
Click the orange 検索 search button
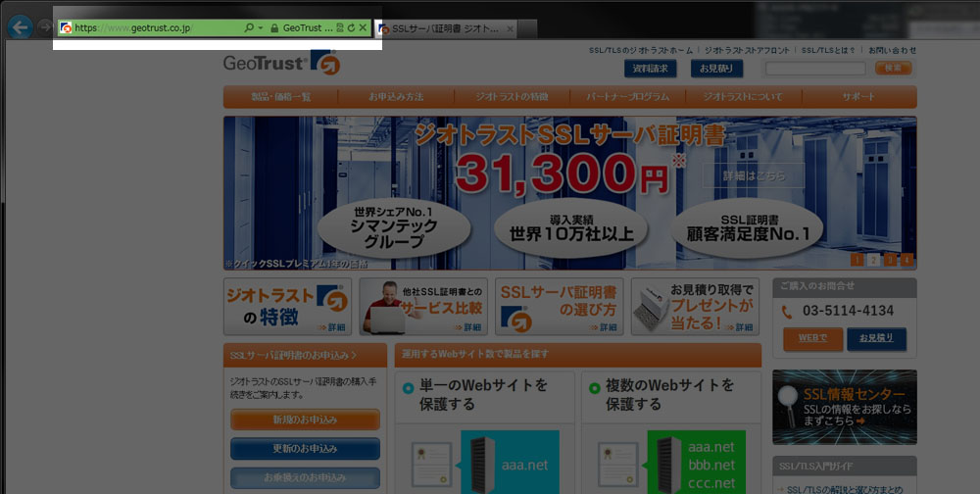pos(893,69)
